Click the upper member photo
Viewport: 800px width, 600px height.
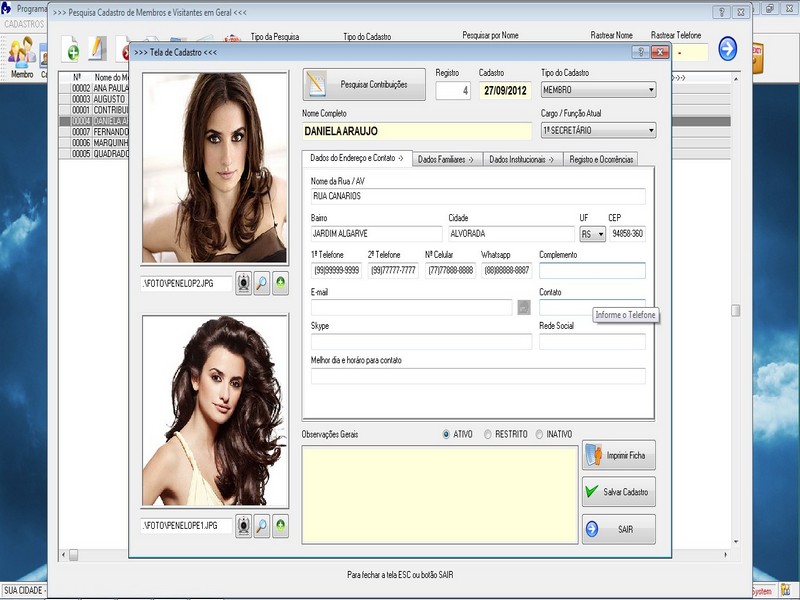(x=215, y=168)
